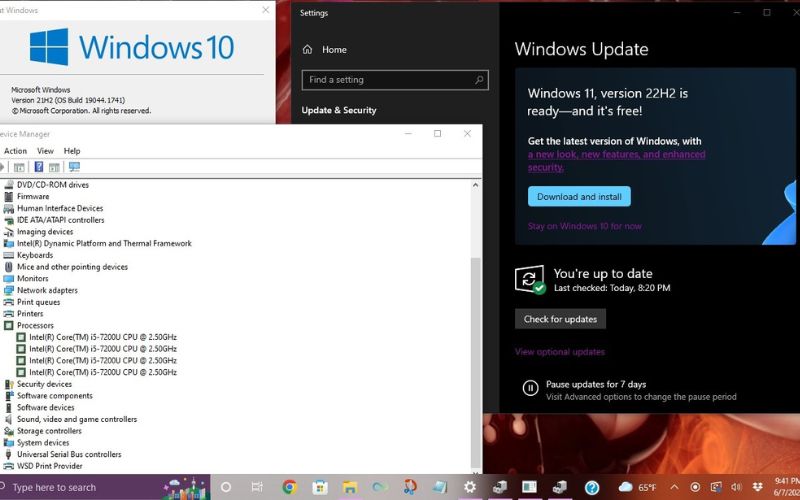Click the Device Manager vertical scrollbar thumb
Image resolution: width=800 pixels, height=500 pixels.
(476, 362)
